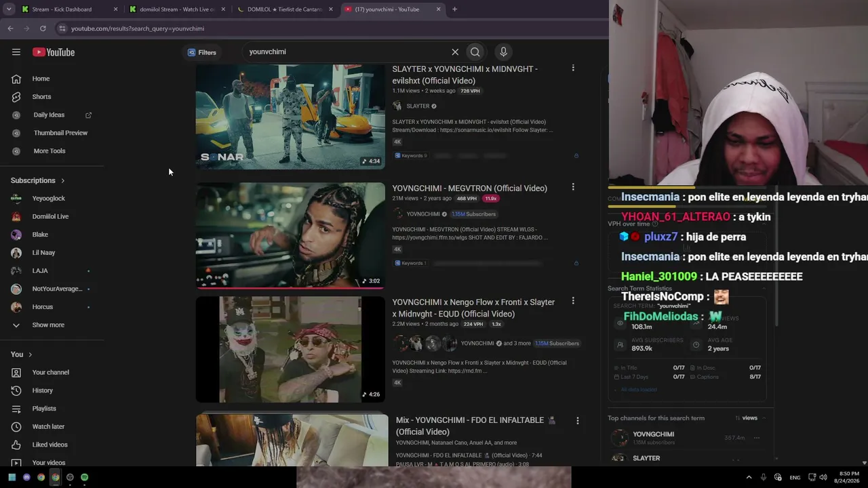The height and width of the screenshot is (488, 868).
Task: Open the Domiilol Live subscription
Action: (50, 217)
